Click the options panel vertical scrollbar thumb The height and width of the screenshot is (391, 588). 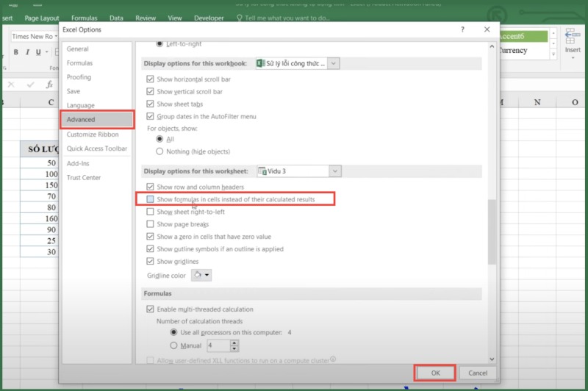(492, 232)
